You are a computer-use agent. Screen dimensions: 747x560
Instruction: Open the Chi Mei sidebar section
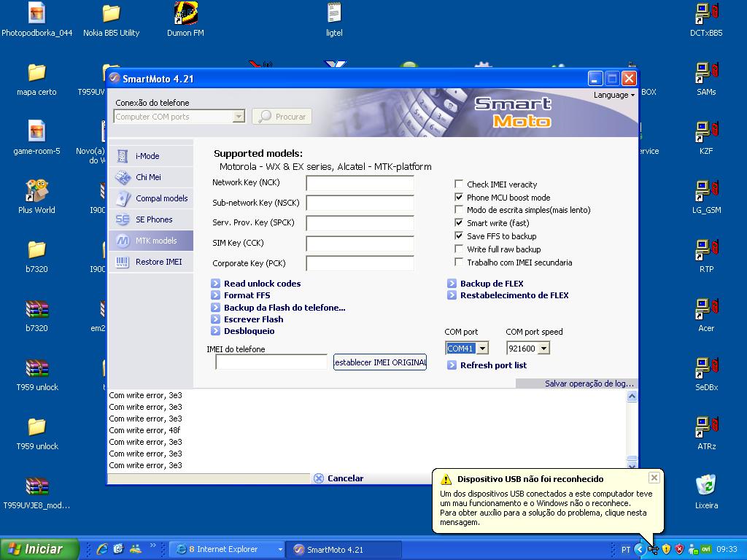[150, 177]
